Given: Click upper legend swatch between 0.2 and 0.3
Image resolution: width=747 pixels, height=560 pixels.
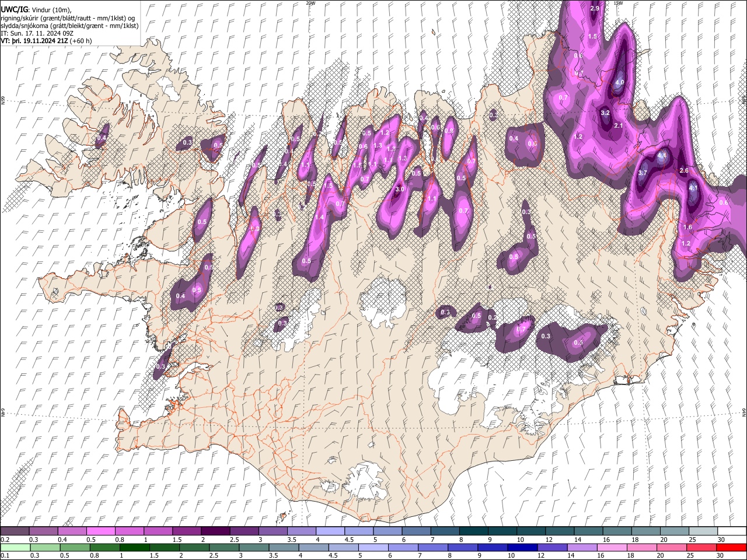Looking at the screenshot, I should coord(15,531).
